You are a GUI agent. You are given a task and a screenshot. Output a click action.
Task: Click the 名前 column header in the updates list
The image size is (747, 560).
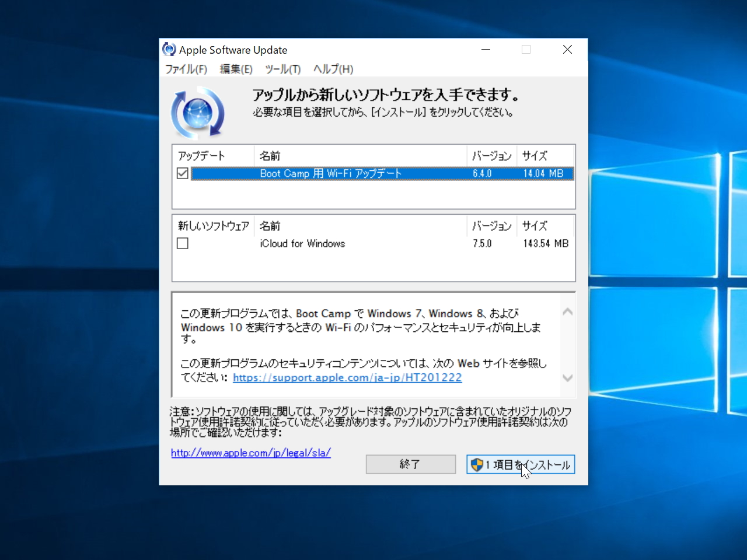269,155
